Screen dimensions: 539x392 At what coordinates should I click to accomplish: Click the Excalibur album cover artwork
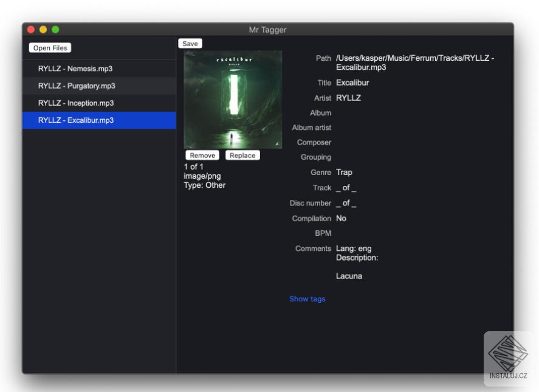233,100
